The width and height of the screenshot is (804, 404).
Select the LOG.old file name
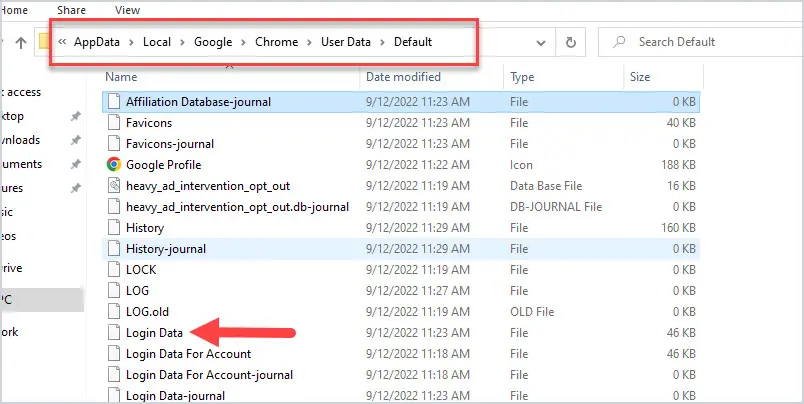[147, 312]
